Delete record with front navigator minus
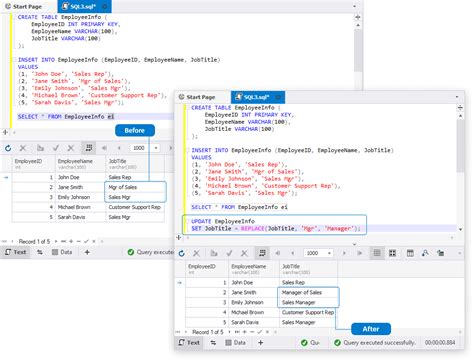The image size is (474, 364). pos(252,332)
